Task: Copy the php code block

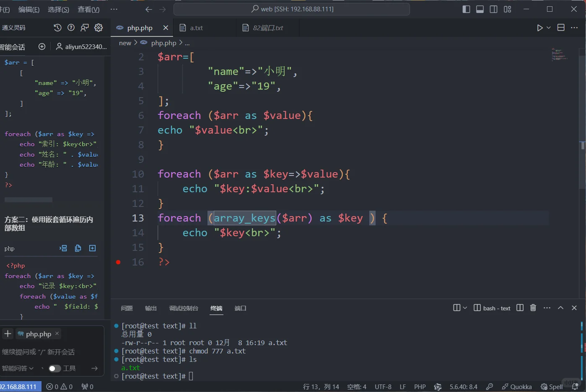Action: (78, 248)
